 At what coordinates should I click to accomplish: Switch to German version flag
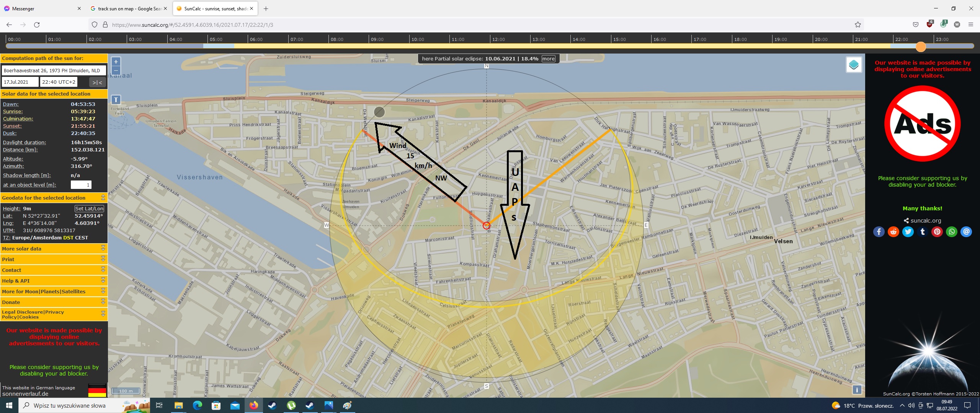pos(97,390)
